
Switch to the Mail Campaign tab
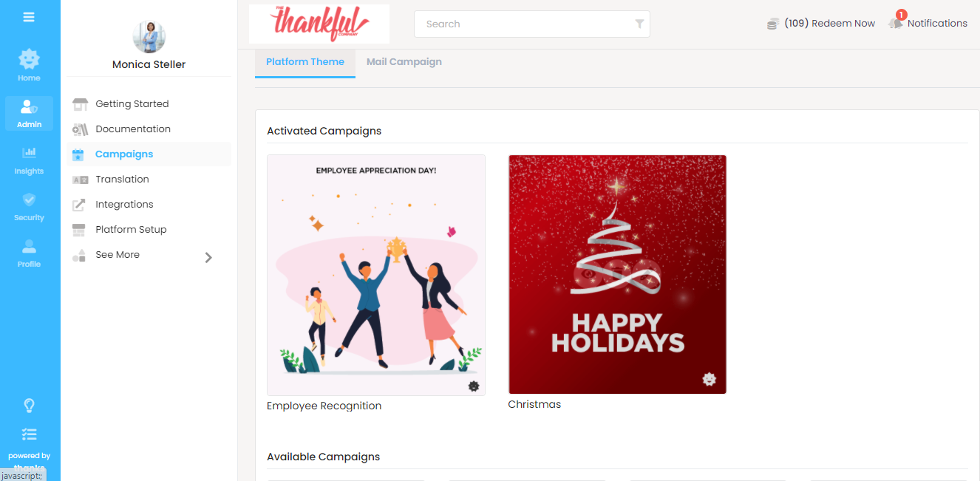tap(404, 62)
